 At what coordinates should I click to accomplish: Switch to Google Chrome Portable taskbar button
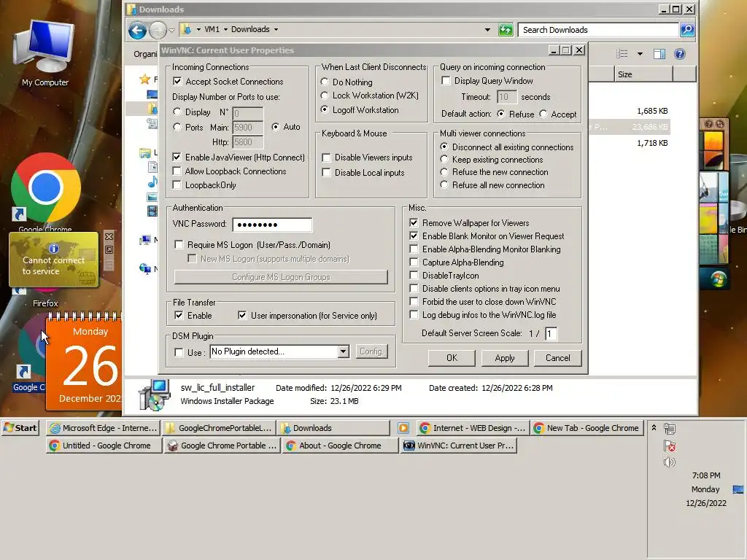coord(222,446)
